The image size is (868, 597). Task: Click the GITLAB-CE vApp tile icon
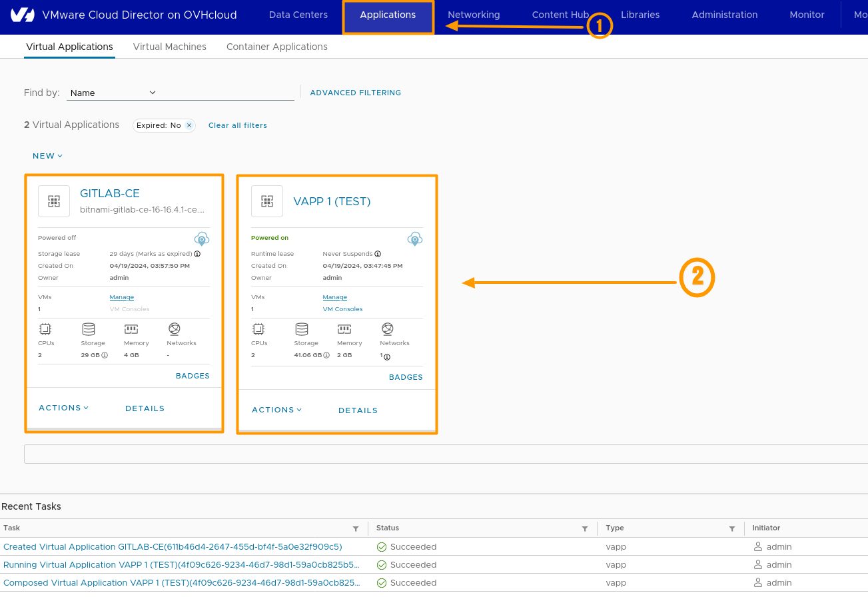pyautogui.click(x=54, y=201)
